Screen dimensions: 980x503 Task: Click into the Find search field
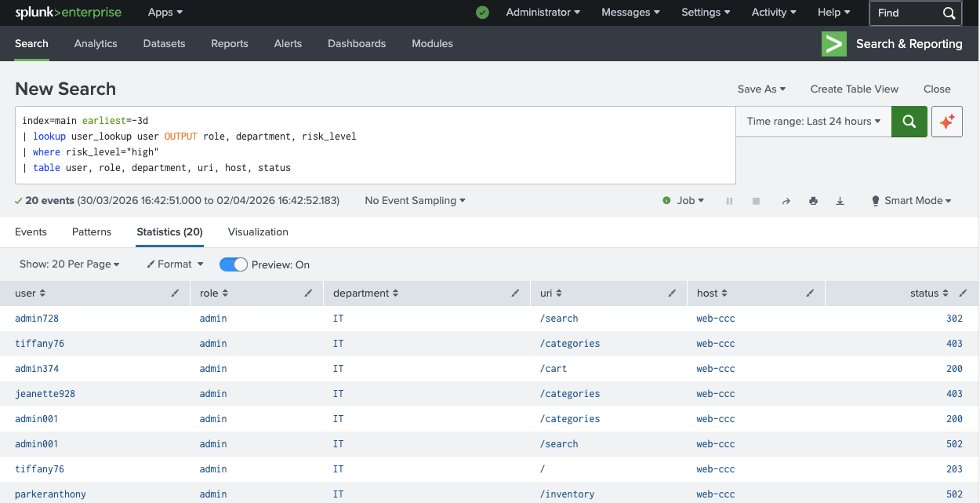tap(906, 13)
